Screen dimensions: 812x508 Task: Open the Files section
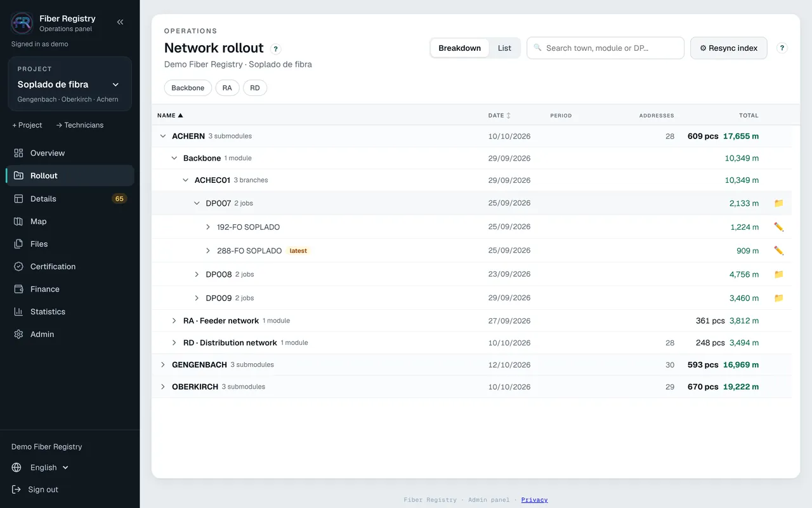tap(70, 244)
